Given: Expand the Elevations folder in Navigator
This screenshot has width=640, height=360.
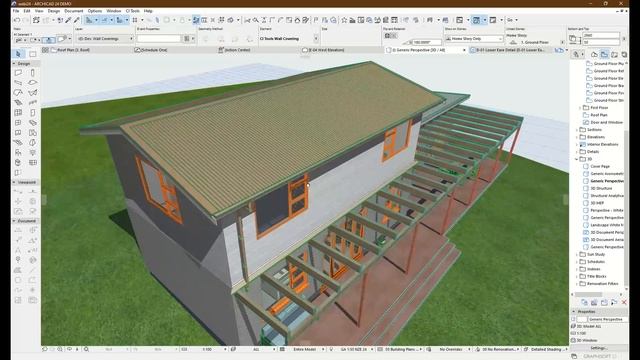Looking at the screenshot, I should click(x=577, y=137).
